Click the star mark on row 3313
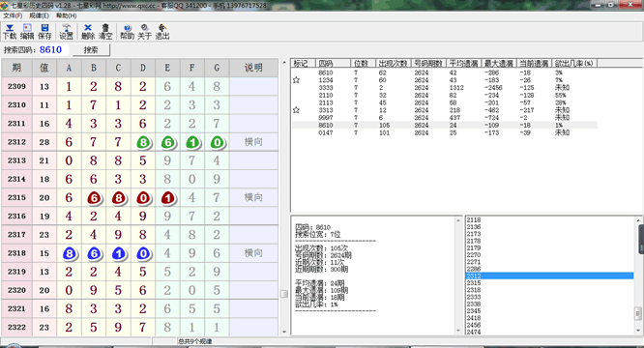 tap(296, 110)
